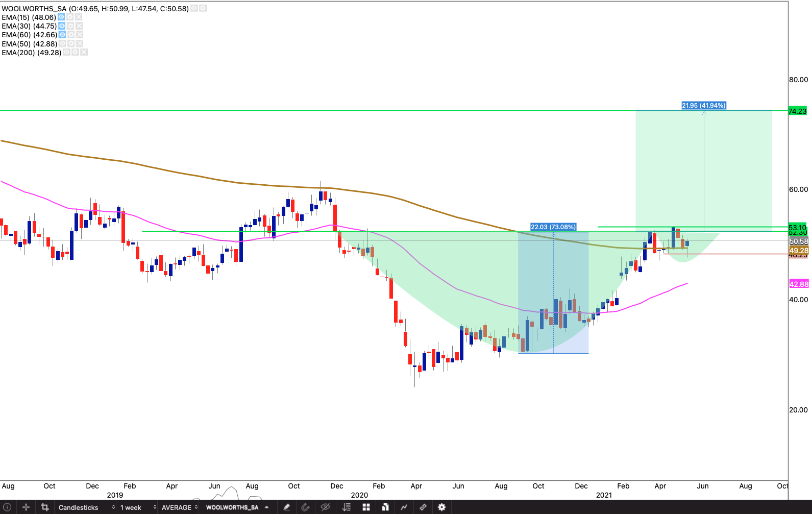Show the EMA(200) indicator line
This screenshot has height=514, width=812.
(x=66, y=53)
